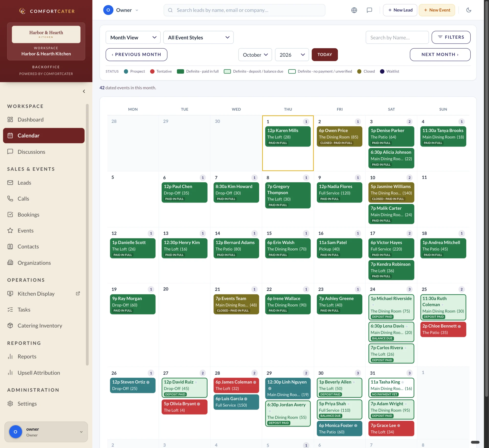Toggle dark mode moon icon
The width and height of the screenshot is (489, 448).
point(468,10)
